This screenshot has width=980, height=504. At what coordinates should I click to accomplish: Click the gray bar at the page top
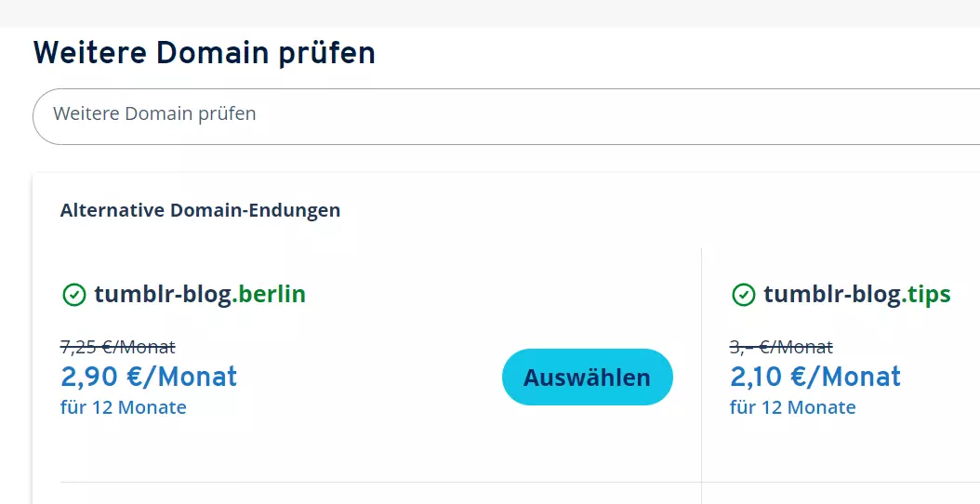[x=490, y=12]
